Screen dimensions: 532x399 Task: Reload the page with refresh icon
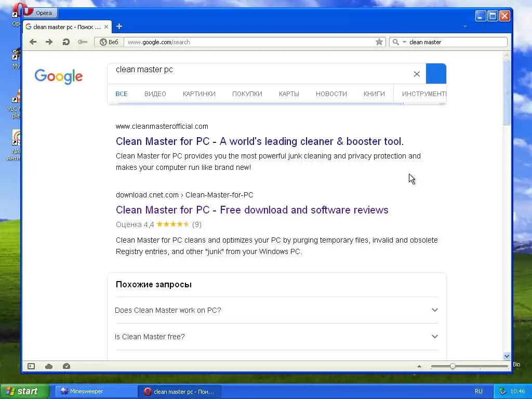click(66, 42)
